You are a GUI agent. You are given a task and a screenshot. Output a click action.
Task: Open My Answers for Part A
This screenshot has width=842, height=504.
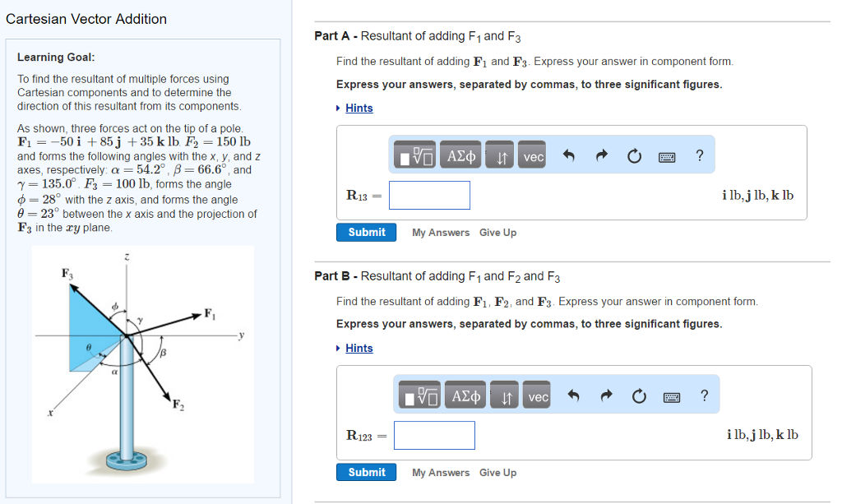pos(441,233)
